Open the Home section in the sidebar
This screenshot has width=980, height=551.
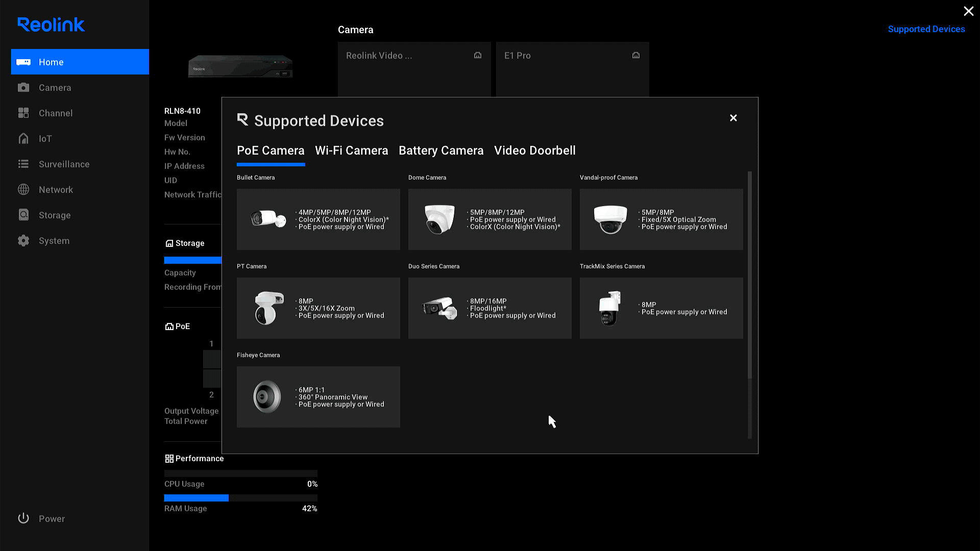pos(80,62)
